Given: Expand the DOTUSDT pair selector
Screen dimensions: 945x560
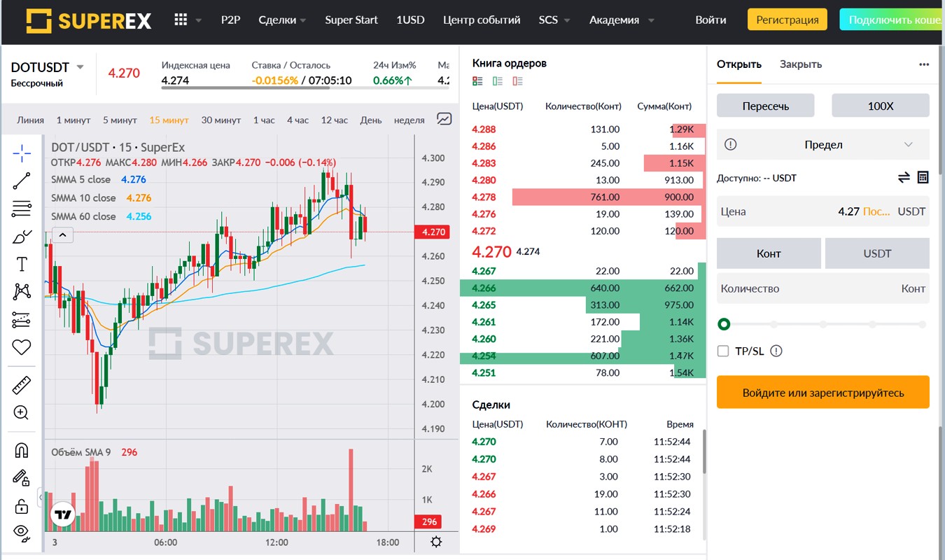Looking at the screenshot, I should 80,67.
